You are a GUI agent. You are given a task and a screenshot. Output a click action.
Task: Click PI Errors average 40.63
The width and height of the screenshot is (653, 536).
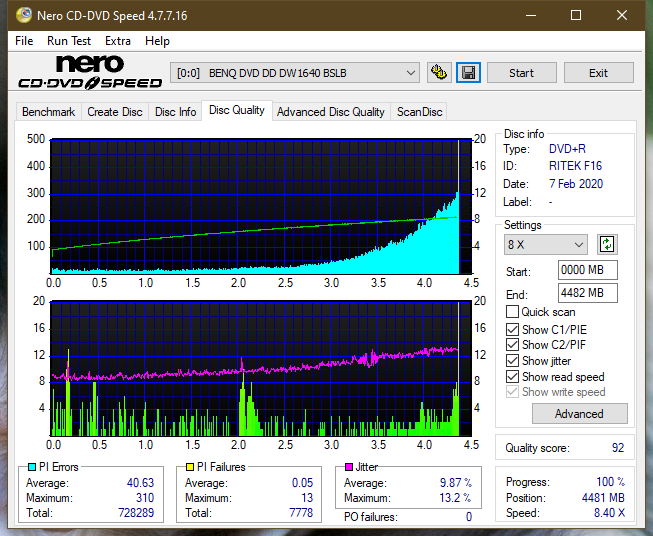[x=140, y=483]
